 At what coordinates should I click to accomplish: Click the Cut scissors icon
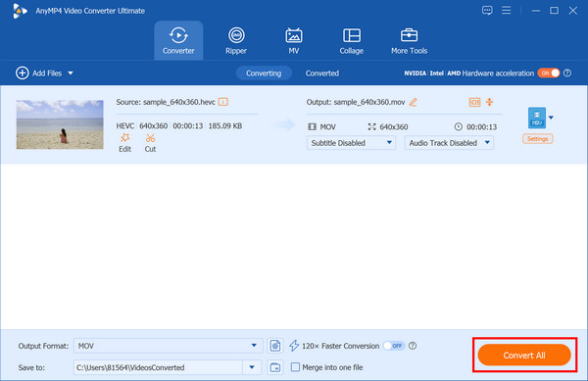(150, 138)
